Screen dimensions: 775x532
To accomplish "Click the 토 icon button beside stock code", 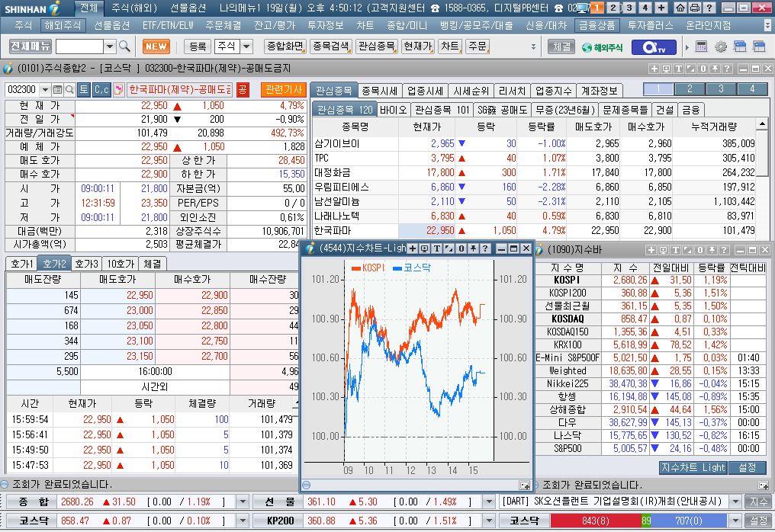I will point(84,89).
